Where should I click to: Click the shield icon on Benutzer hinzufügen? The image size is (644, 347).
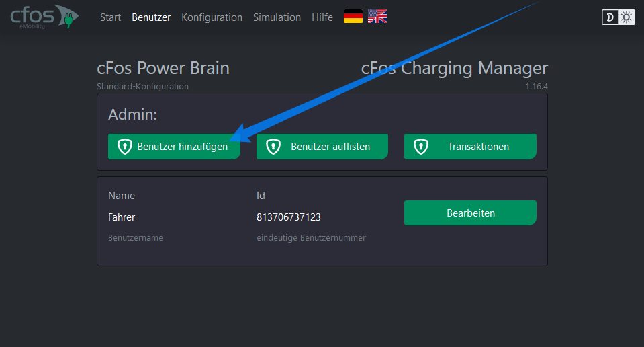[124, 147]
